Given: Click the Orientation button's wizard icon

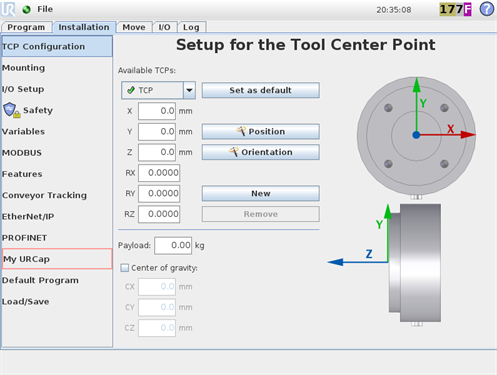Looking at the screenshot, I should [234, 152].
